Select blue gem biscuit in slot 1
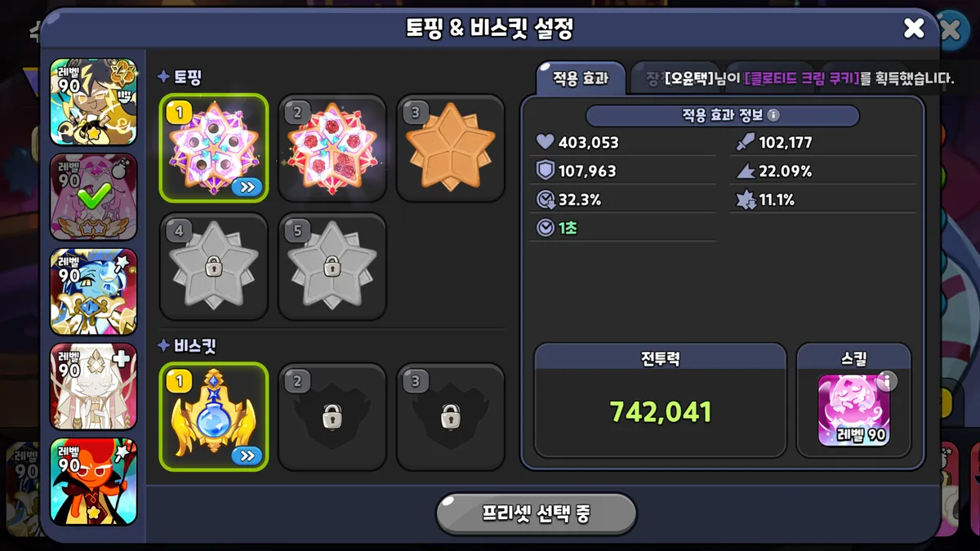This screenshot has height=551, width=980. pyautogui.click(x=214, y=417)
